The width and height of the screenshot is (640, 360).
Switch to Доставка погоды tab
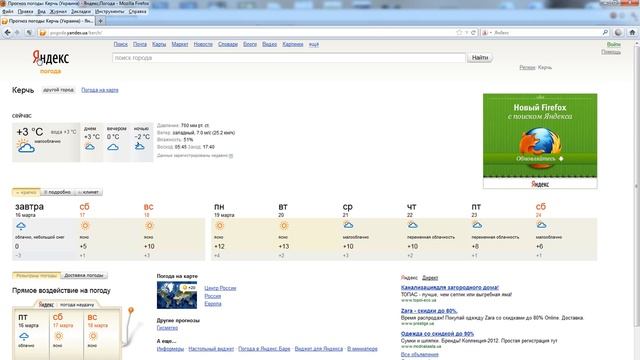[84, 276]
